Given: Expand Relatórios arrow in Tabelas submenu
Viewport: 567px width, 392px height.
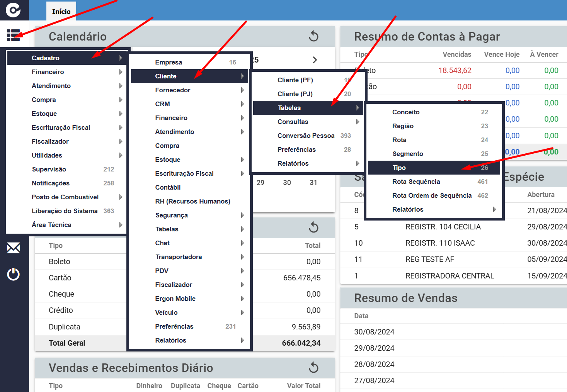Looking at the screenshot, I should click(x=494, y=209).
